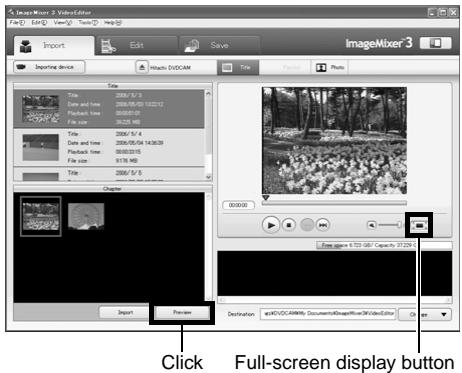
Task: Open the File menu
Action: tap(17, 23)
